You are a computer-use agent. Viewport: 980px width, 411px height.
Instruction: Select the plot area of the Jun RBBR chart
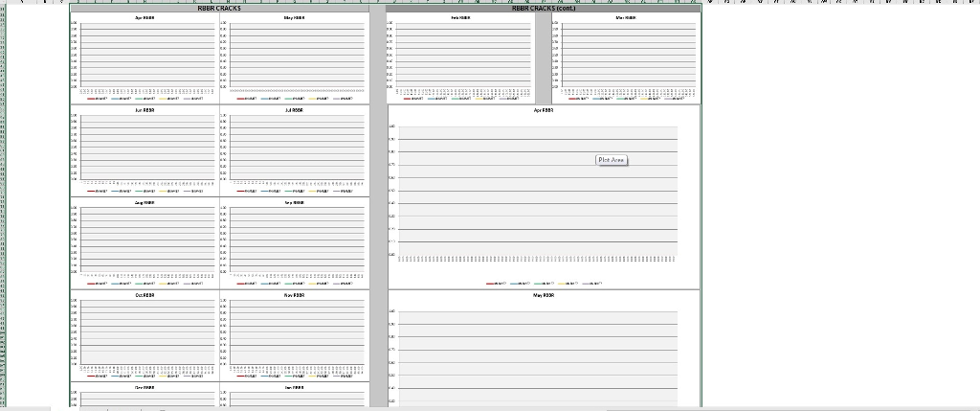point(146,147)
